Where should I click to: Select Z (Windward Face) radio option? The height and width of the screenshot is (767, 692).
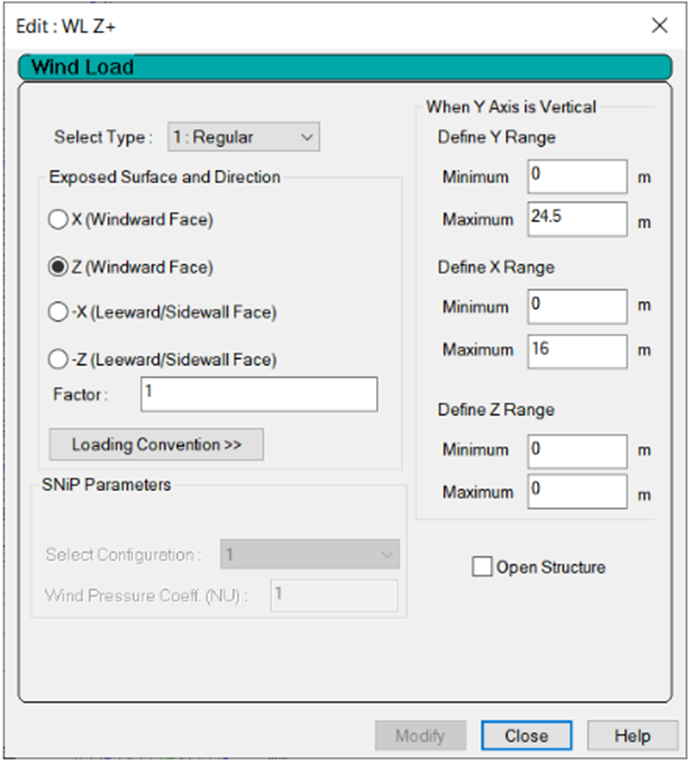coord(59,267)
